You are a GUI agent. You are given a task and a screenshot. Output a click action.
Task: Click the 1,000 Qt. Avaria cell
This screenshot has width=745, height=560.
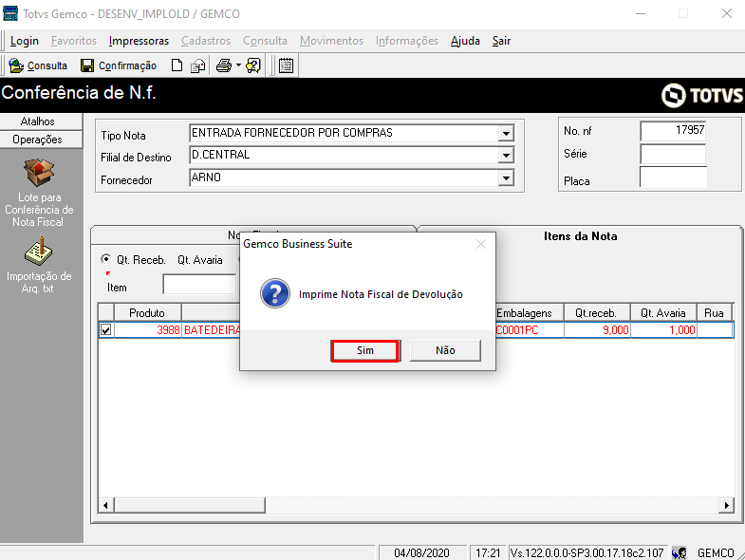(x=663, y=330)
